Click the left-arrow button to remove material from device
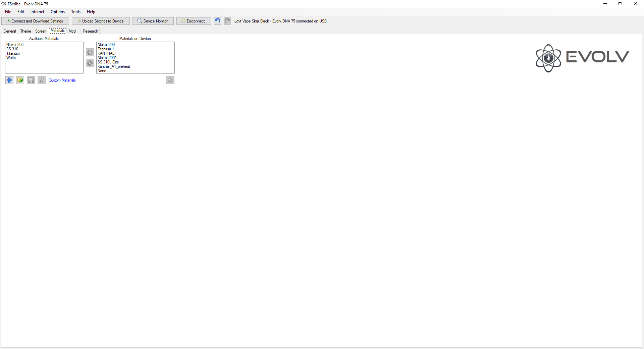644x349 pixels. 90,63
